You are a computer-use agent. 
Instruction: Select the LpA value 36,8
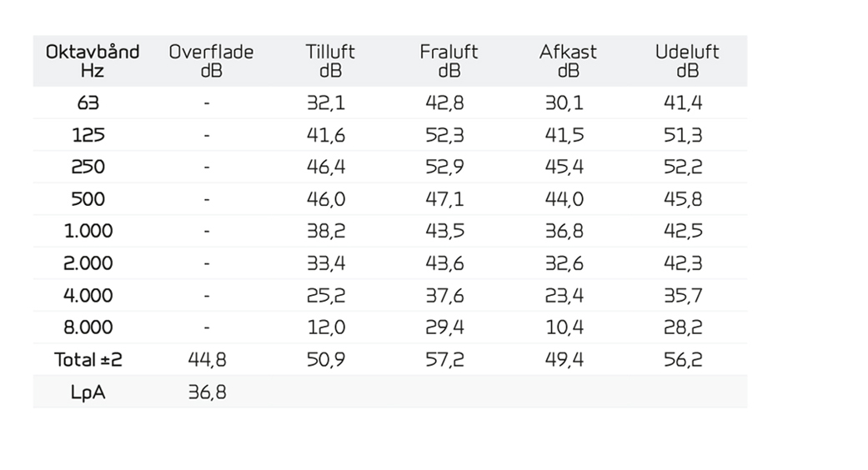pos(207,392)
